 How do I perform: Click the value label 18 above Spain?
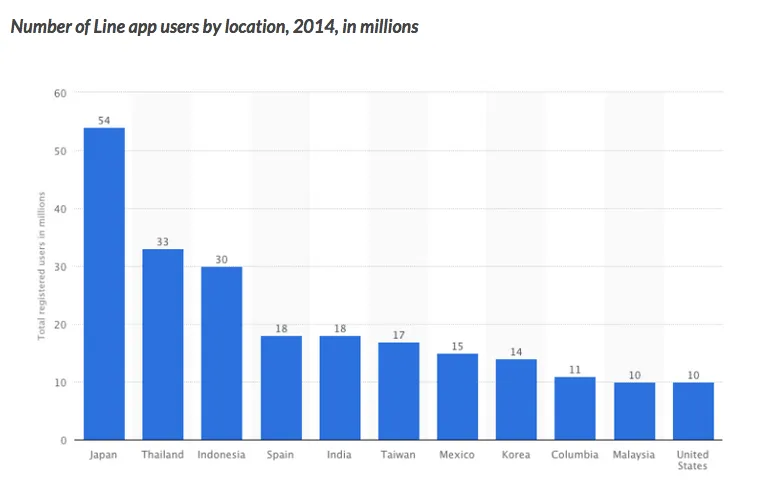[x=281, y=329]
